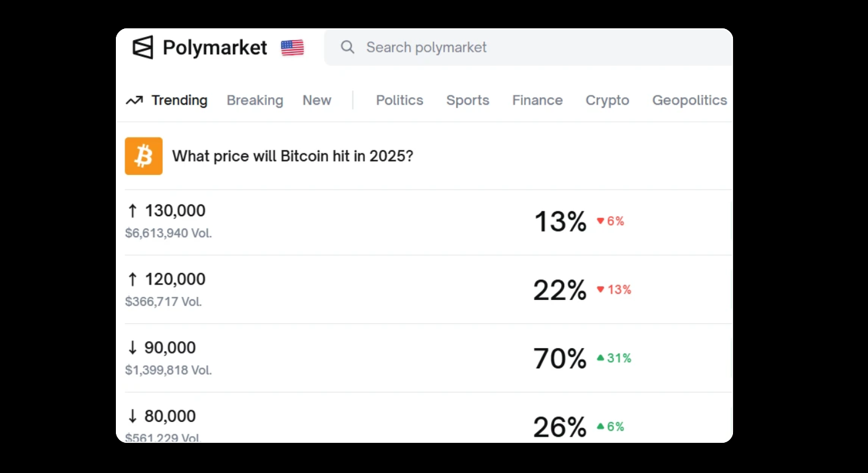Image resolution: width=868 pixels, height=473 pixels.
Task: Click the $6,613,940 volume label under 130,000
Action: 168,233
